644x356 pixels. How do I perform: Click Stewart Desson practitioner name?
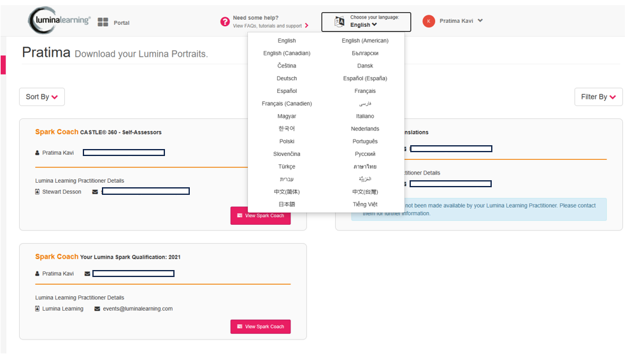tap(62, 192)
